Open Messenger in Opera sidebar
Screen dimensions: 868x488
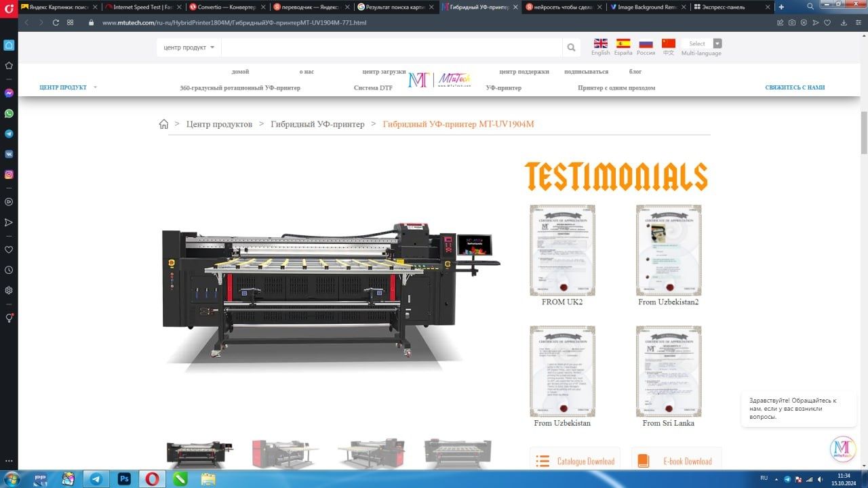tap(9, 93)
